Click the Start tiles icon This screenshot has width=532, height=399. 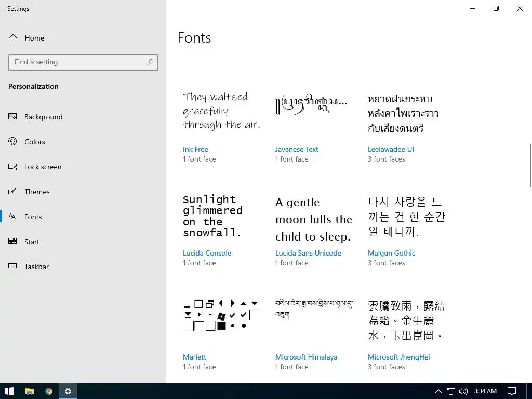(x=12, y=241)
